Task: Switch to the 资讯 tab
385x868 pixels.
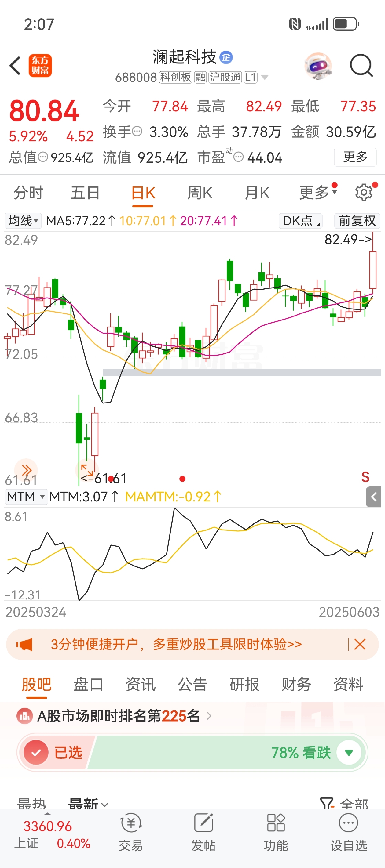Action: tap(140, 685)
